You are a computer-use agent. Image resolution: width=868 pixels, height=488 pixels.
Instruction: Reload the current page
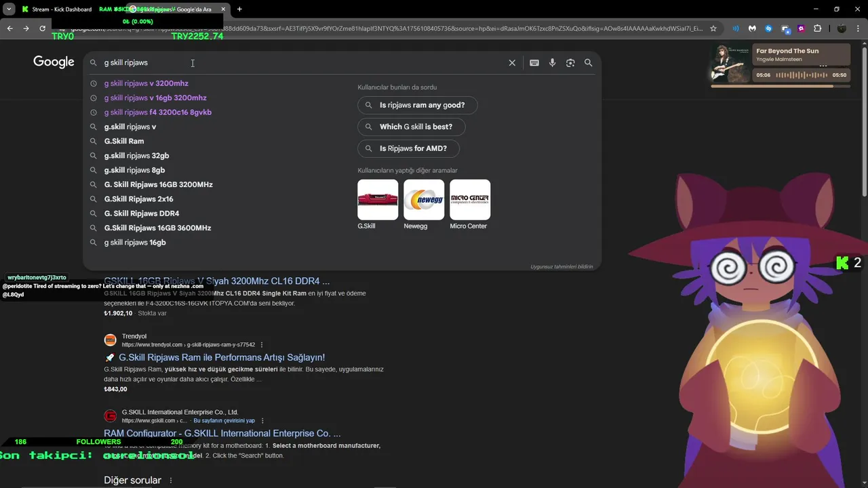pos(42,28)
